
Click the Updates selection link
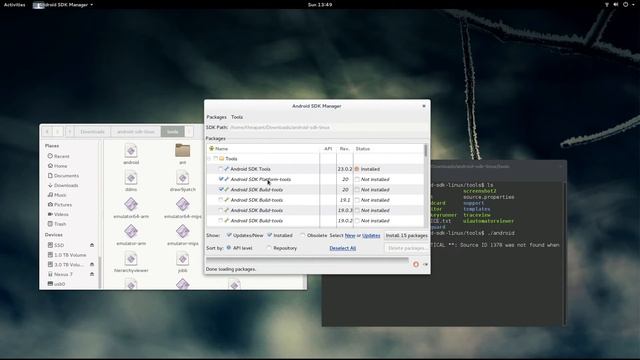(371, 236)
